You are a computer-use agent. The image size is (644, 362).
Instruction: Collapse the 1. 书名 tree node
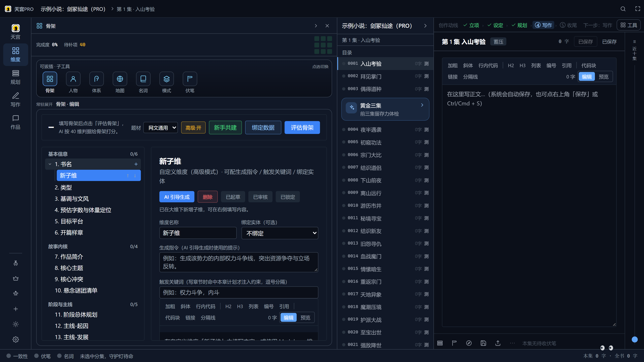click(x=50, y=164)
